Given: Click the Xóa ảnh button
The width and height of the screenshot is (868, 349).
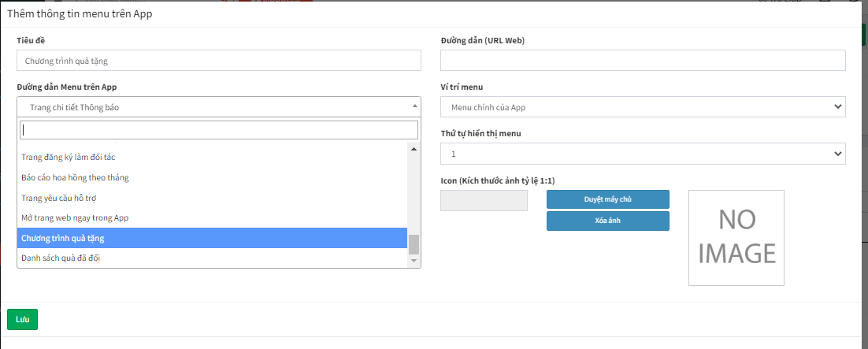Looking at the screenshot, I should coord(607,221).
